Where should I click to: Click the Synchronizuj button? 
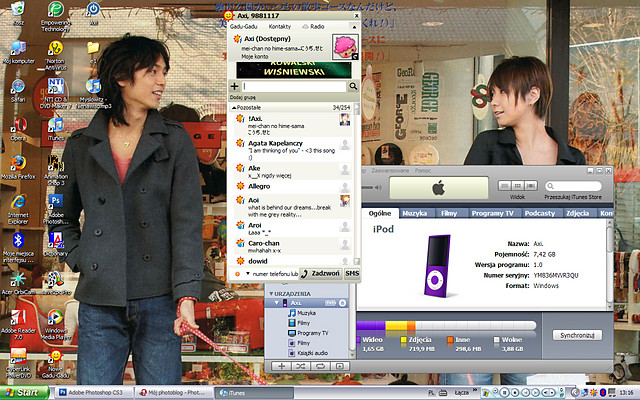coord(577,336)
